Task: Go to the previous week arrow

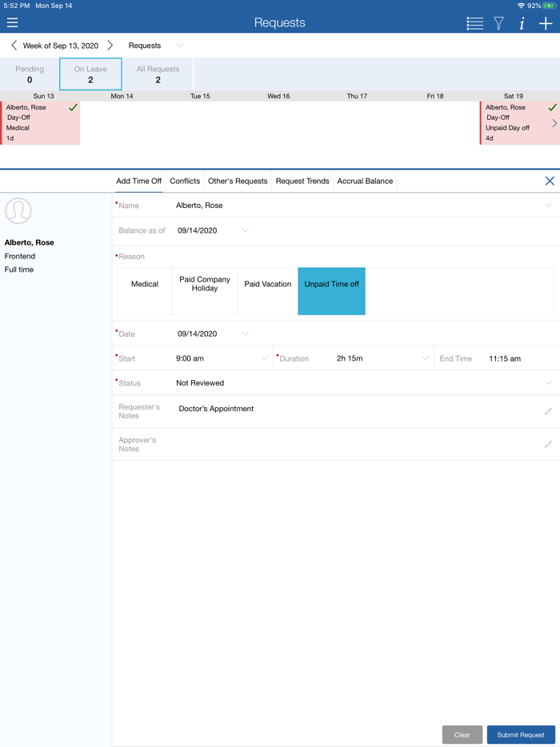Action: point(14,46)
